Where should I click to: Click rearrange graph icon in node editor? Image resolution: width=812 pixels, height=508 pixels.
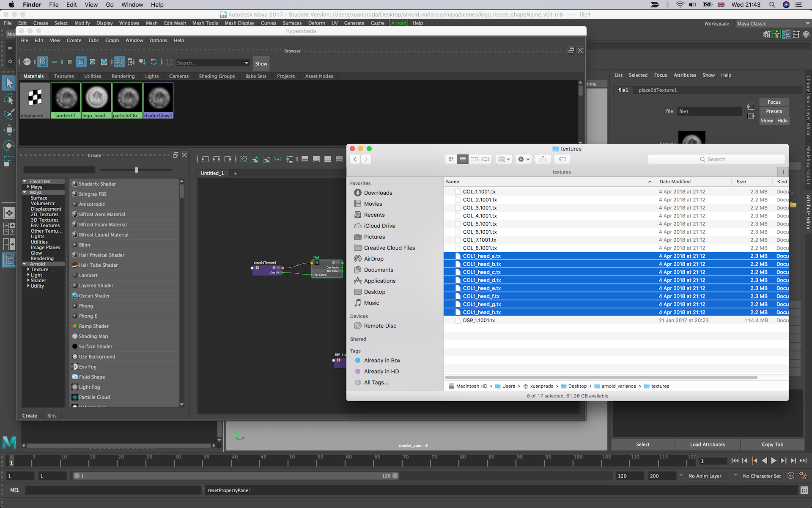pos(278,159)
